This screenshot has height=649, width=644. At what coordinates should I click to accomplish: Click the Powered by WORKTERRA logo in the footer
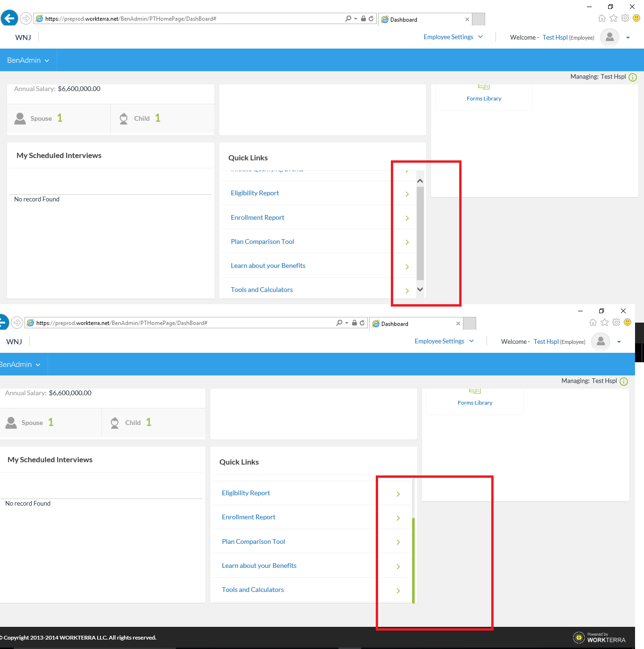coord(599,638)
